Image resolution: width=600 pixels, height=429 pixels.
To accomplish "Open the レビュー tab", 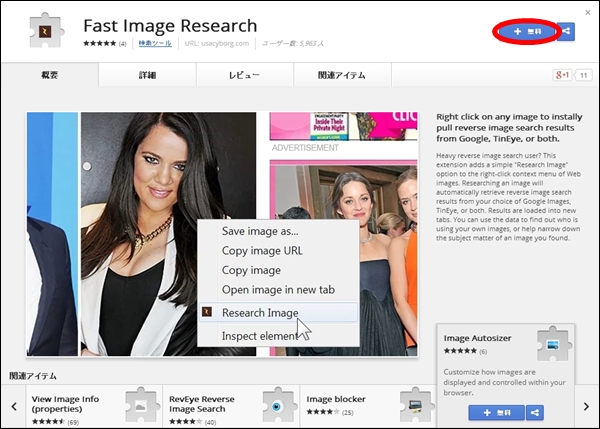I will 245,75.
